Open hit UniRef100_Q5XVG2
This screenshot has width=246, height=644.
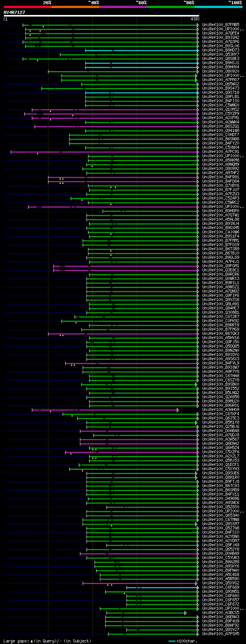click(221, 583)
